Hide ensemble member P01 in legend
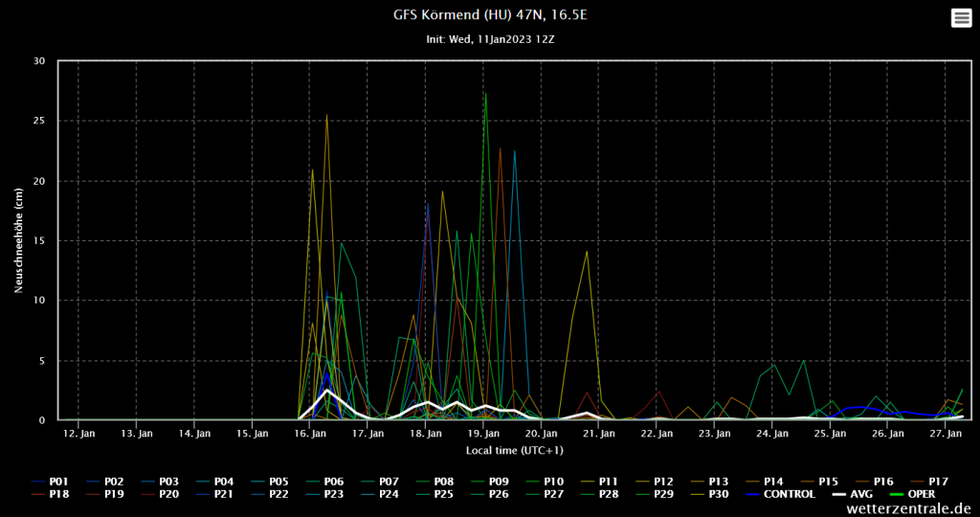 point(59,481)
